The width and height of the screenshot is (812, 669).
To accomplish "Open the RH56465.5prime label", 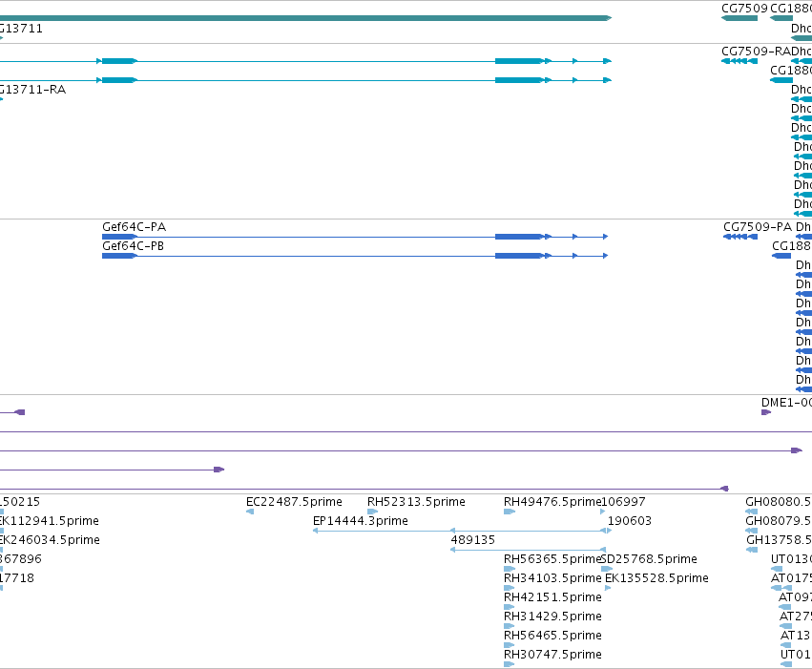I will tap(552, 636).
